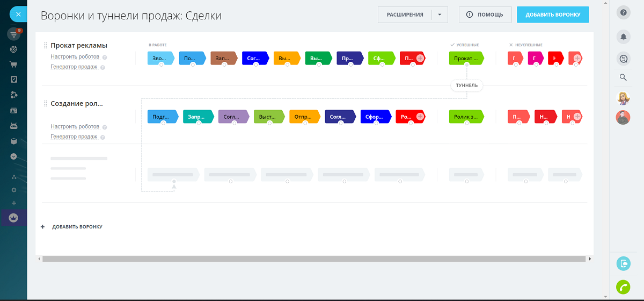Grab the drag handle next to Прокат рекламы
Image resolution: width=644 pixels, height=301 pixels.
click(x=46, y=45)
